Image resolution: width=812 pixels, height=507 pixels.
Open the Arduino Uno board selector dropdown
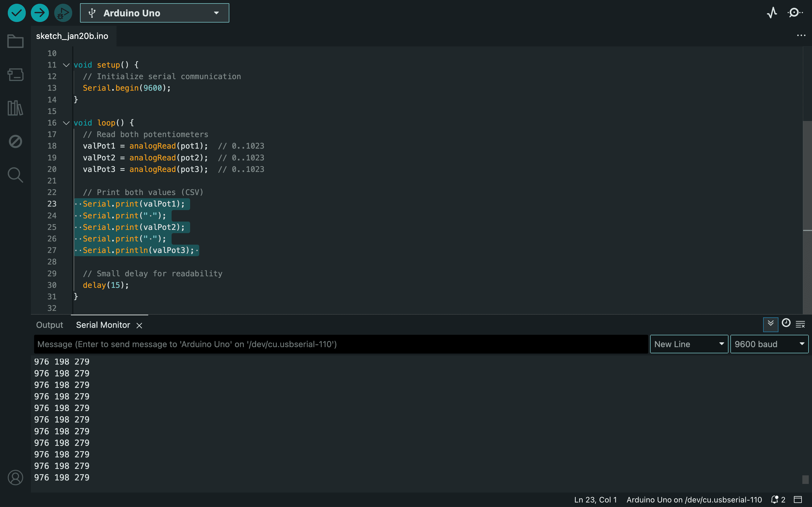coord(154,13)
